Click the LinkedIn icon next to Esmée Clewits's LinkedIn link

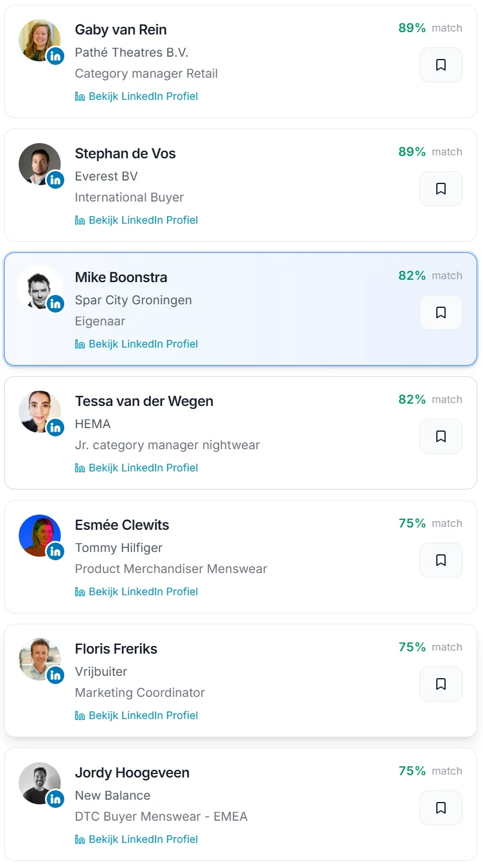pyautogui.click(x=80, y=591)
